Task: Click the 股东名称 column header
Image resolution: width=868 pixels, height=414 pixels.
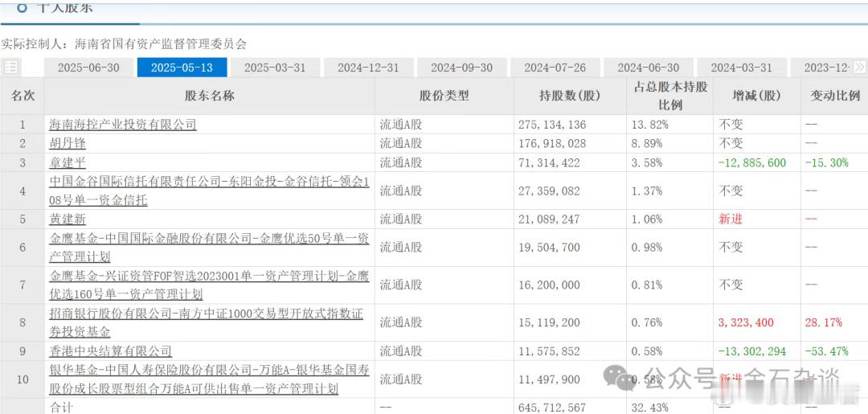Action: (209, 96)
